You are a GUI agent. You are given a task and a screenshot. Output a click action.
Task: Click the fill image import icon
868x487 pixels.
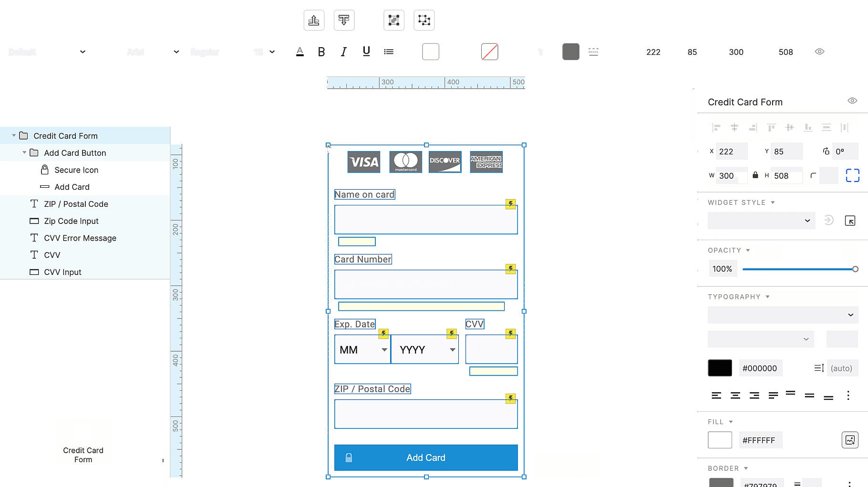[850, 440]
